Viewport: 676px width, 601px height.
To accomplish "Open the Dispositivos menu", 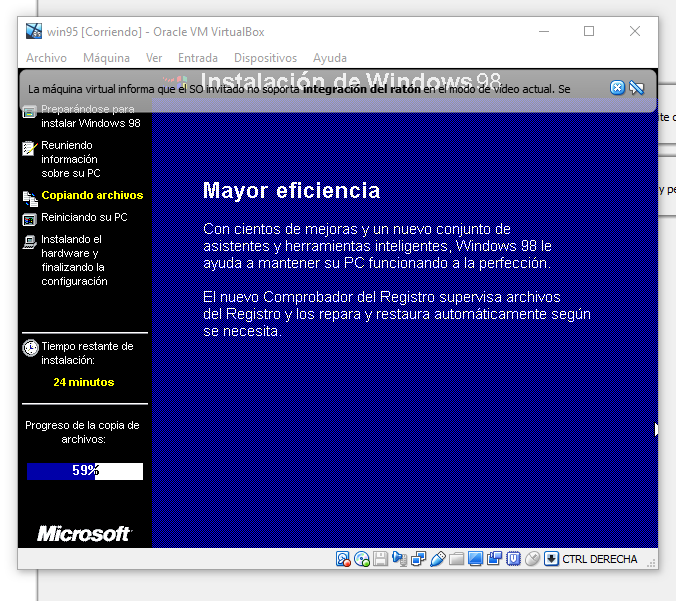I will click(266, 58).
